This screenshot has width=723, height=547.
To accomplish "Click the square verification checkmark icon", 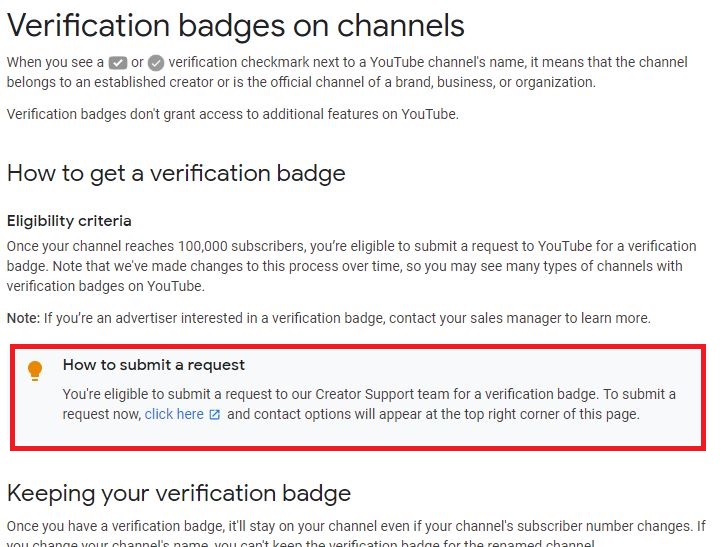I will pyautogui.click(x=117, y=62).
